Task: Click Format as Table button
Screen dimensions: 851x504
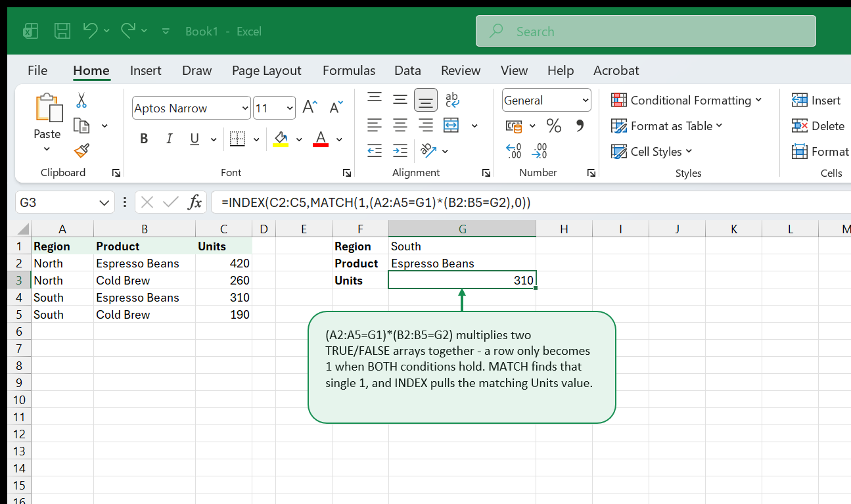Action: point(667,126)
